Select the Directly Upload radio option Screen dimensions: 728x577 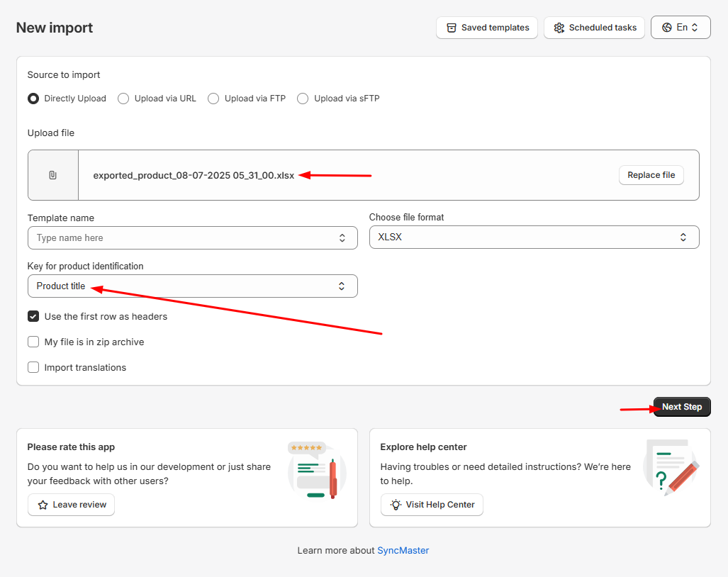(33, 99)
